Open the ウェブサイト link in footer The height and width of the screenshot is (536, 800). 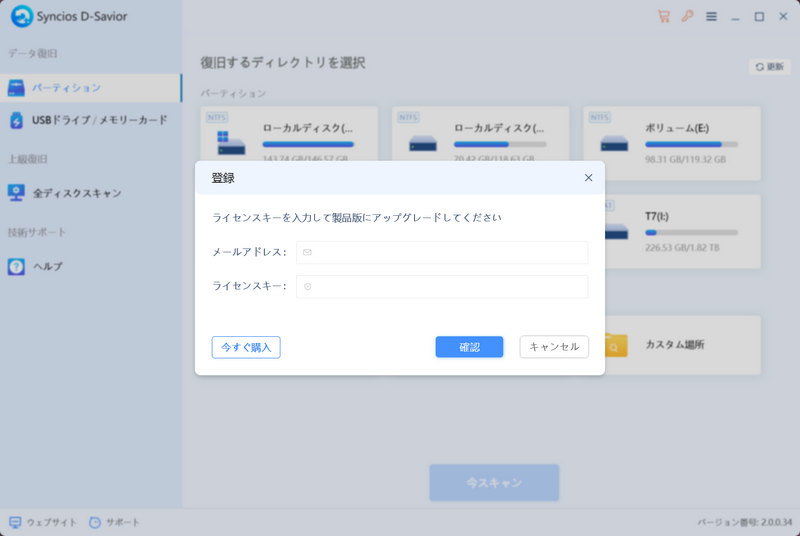(43, 522)
